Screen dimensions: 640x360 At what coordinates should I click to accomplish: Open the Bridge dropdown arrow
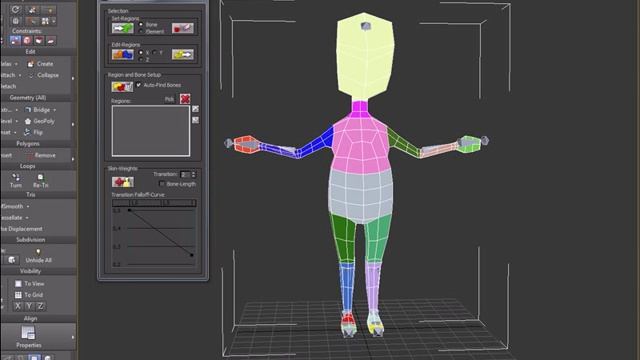55,110
